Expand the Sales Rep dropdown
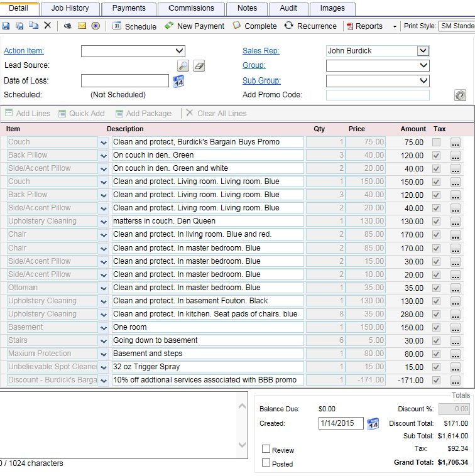475x476 pixels. pyautogui.click(x=423, y=51)
